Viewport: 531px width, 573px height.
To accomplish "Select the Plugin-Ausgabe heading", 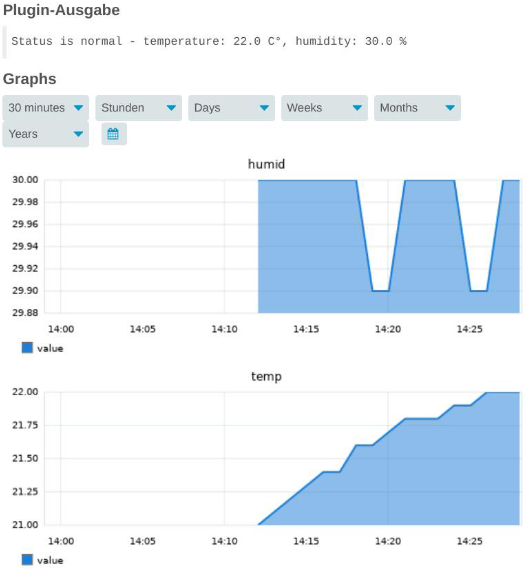I will coord(61,10).
